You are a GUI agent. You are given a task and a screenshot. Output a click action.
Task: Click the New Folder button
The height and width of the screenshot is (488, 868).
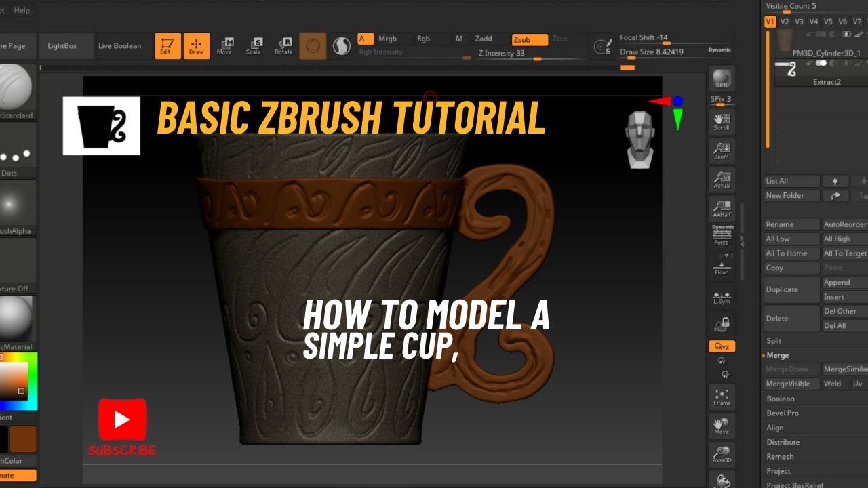tap(791, 195)
